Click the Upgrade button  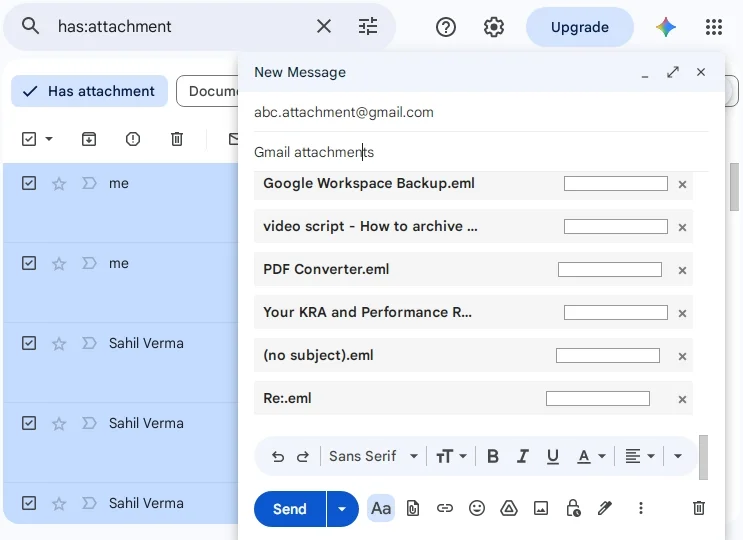coord(580,27)
